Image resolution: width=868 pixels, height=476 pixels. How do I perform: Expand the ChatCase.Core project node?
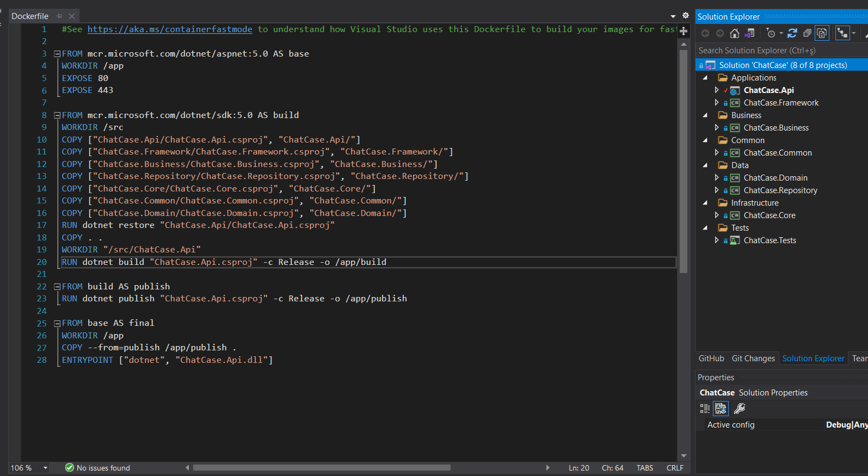coord(717,215)
